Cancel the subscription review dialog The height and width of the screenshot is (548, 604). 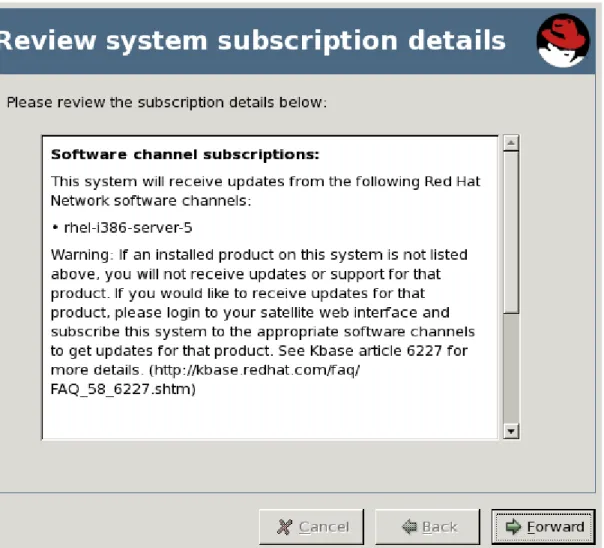(312, 526)
